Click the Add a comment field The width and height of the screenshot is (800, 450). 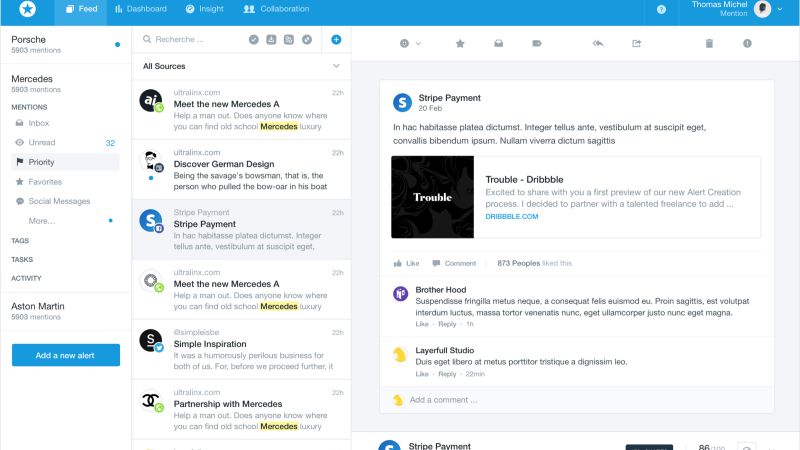(577, 400)
